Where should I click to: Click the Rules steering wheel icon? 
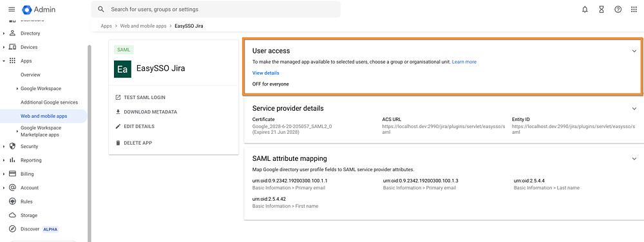pos(12,201)
